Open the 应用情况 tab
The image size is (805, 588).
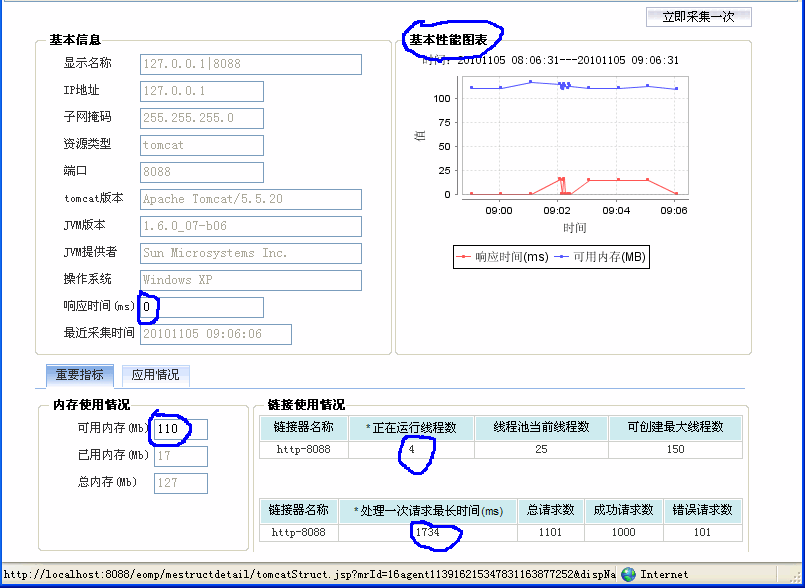coord(156,375)
